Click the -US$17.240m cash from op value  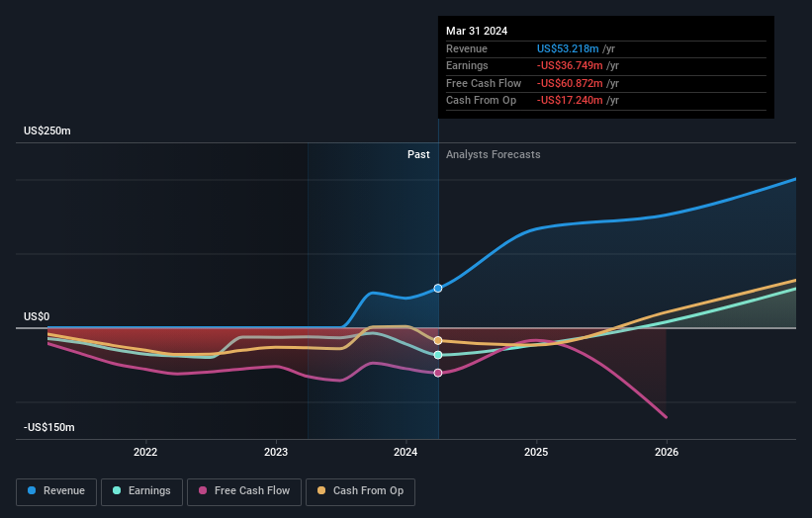tap(570, 101)
